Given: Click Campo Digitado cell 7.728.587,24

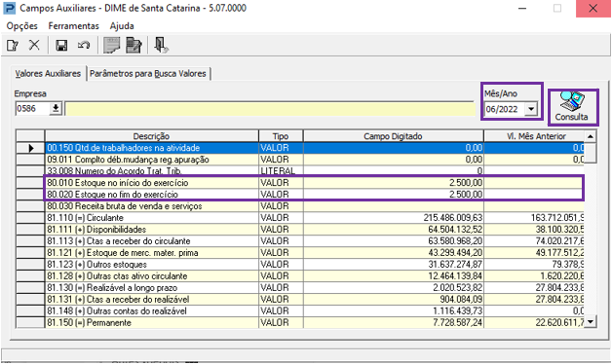Looking at the screenshot, I should point(393,323).
